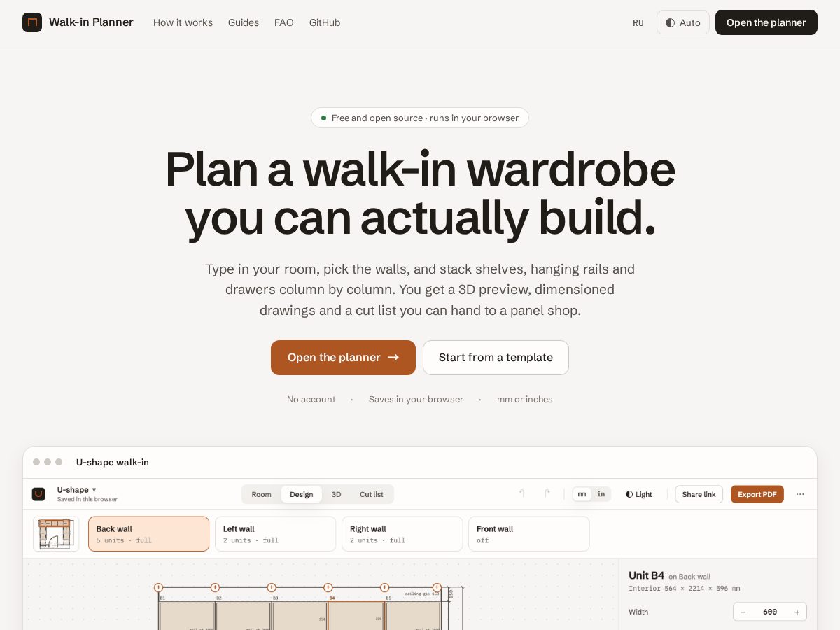The height and width of the screenshot is (630, 840).
Task: Click the plus handle at the right edge of unit B5
Action: [437, 587]
